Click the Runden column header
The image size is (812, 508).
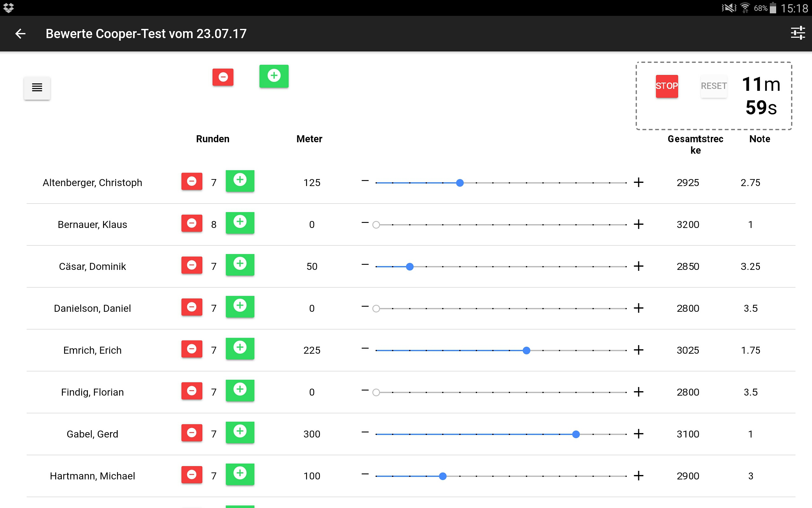213,139
